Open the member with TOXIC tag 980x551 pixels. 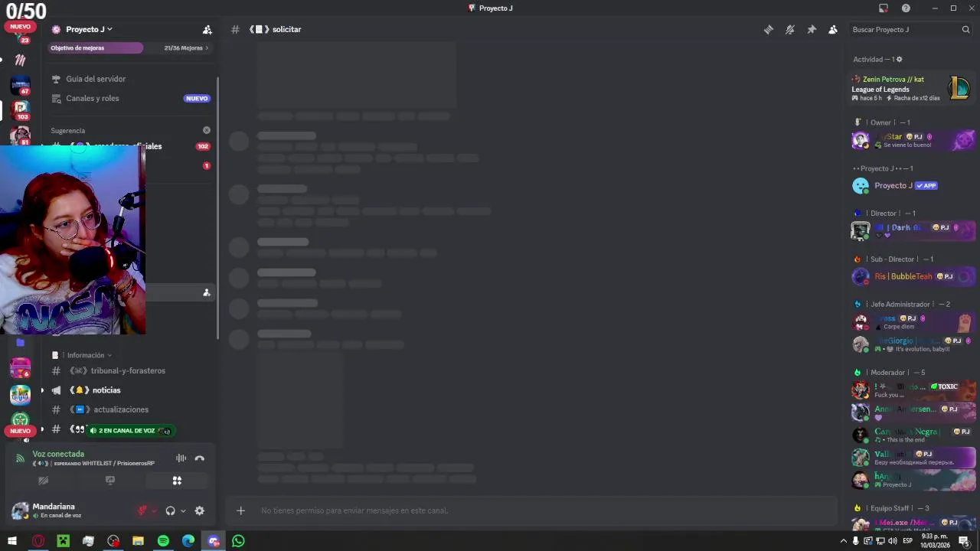[x=911, y=390]
